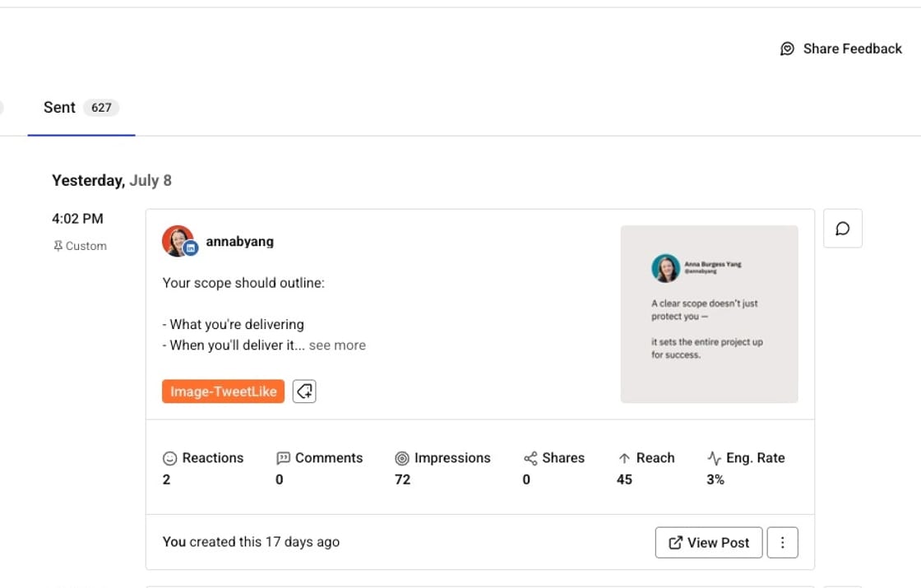Screen dimensions: 921x588
Task: Expand the post text with see more
Action: tap(337, 345)
